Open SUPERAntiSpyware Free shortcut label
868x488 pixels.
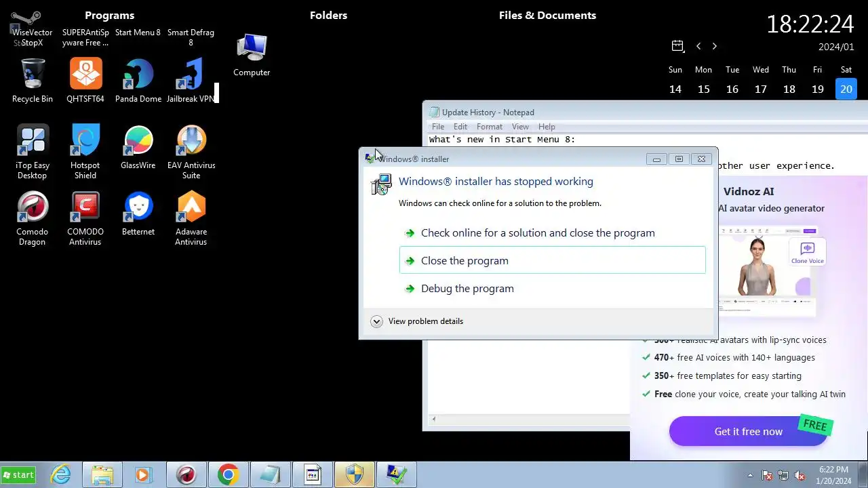click(85, 37)
